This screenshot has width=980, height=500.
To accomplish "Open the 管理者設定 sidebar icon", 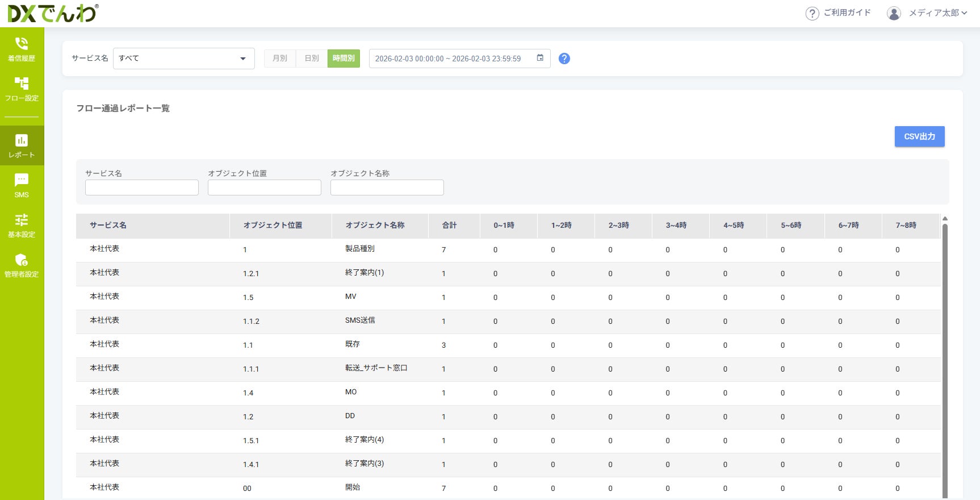I will [22, 265].
